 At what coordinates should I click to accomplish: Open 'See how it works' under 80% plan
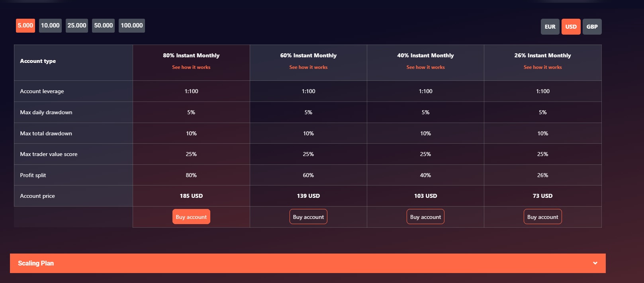(191, 67)
